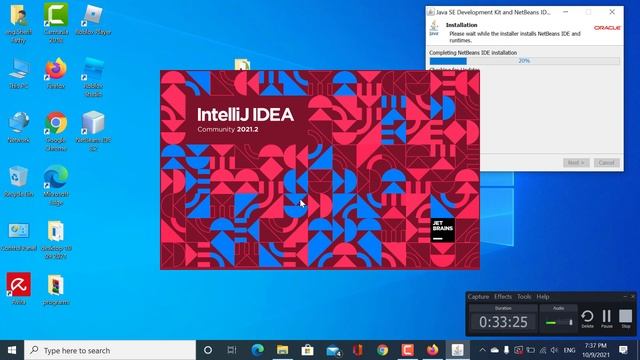Open OneDrive from the system tray
Viewport: 640px width, 360px height.
[x=494, y=350]
